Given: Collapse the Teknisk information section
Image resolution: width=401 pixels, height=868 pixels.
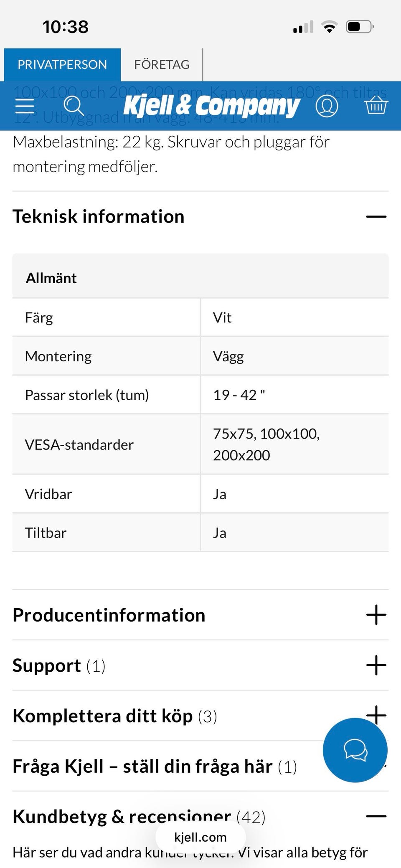Looking at the screenshot, I should [x=376, y=217].
